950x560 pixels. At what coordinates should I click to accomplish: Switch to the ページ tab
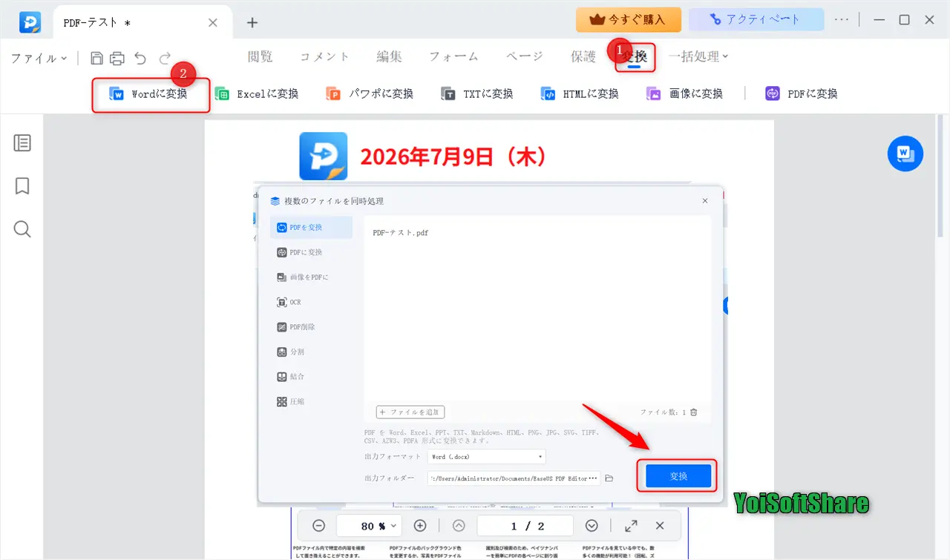(525, 56)
